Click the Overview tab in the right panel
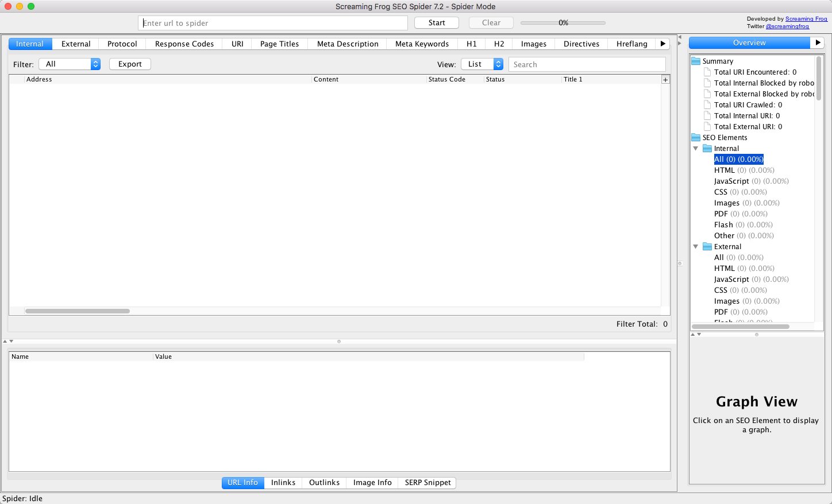Image resolution: width=832 pixels, height=504 pixels. pos(749,43)
